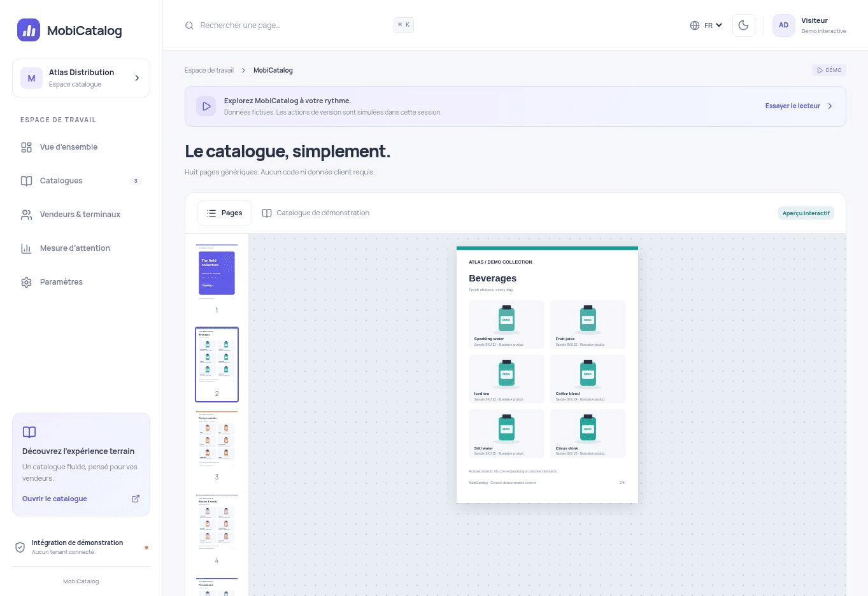Screen dimensions: 868x596
Task: Open Paramètres settings
Action: click(x=81, y=282)
